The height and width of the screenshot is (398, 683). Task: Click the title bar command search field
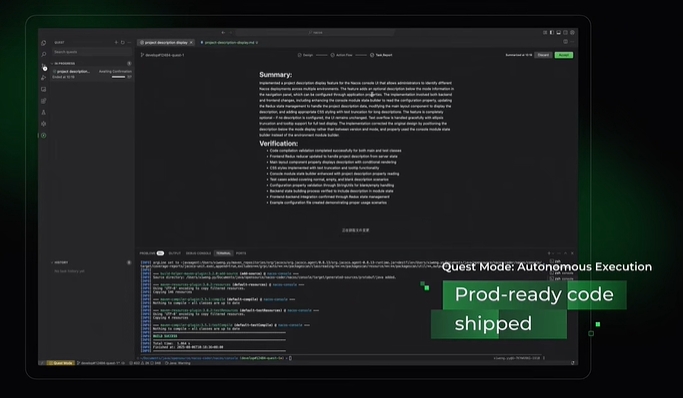[x=315, y=33]
